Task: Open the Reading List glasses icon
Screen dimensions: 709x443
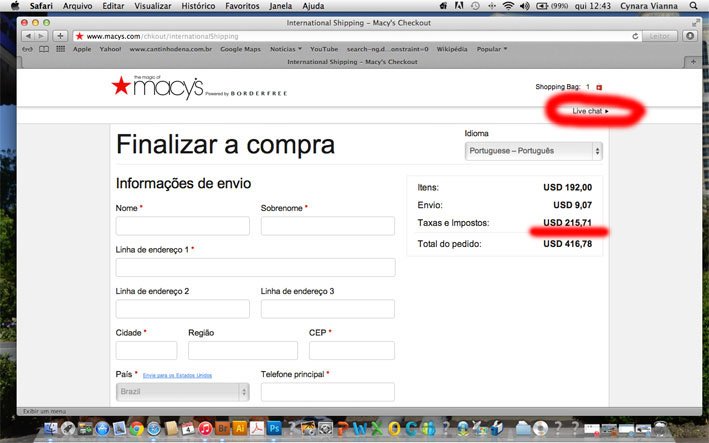Action: [x=28, y=49]
